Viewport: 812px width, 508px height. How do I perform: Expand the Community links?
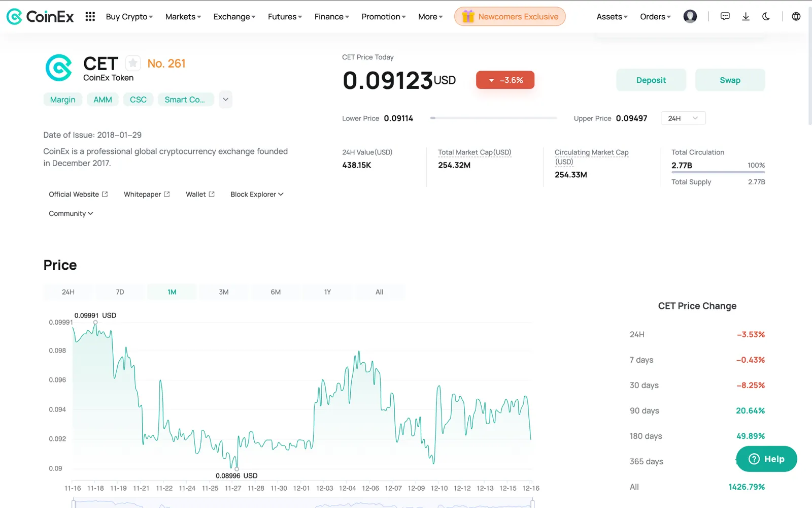coord(71,213)
